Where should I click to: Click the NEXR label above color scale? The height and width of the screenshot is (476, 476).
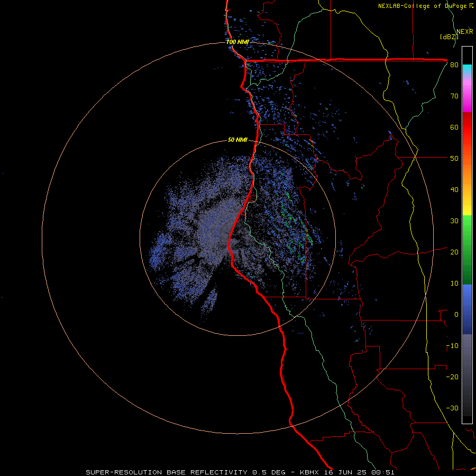tap(465, 32)
